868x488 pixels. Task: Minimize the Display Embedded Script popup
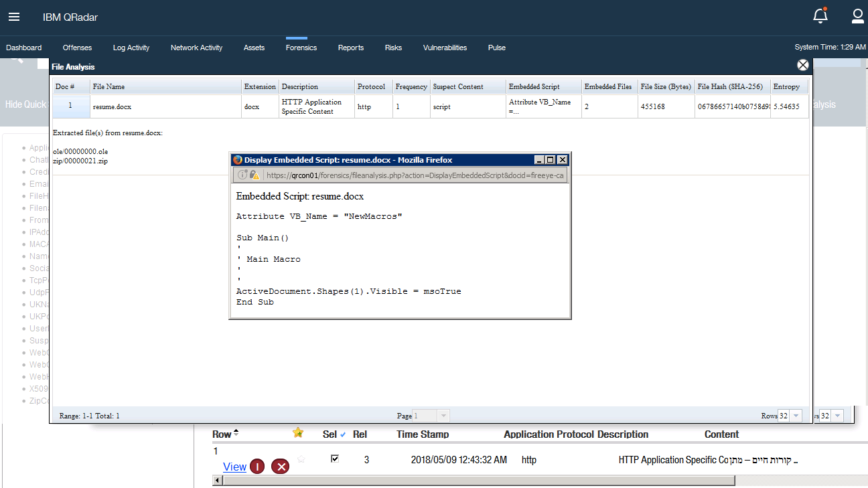click(x=539, y=160)
